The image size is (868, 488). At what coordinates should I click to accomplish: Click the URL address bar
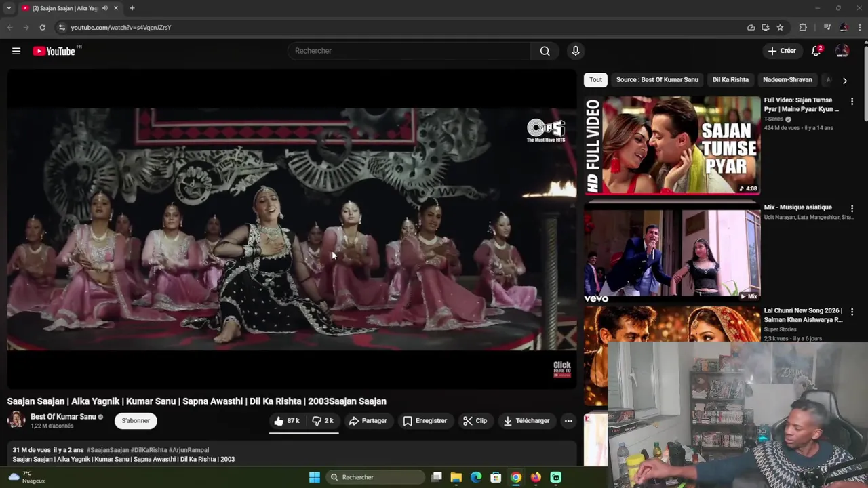tap(400, 28)
